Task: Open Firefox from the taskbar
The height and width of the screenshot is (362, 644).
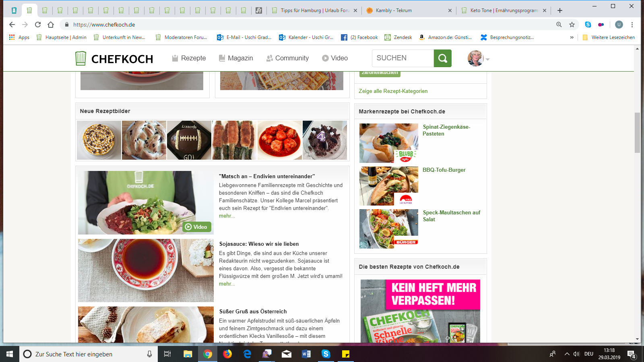Action: (227, 354)
